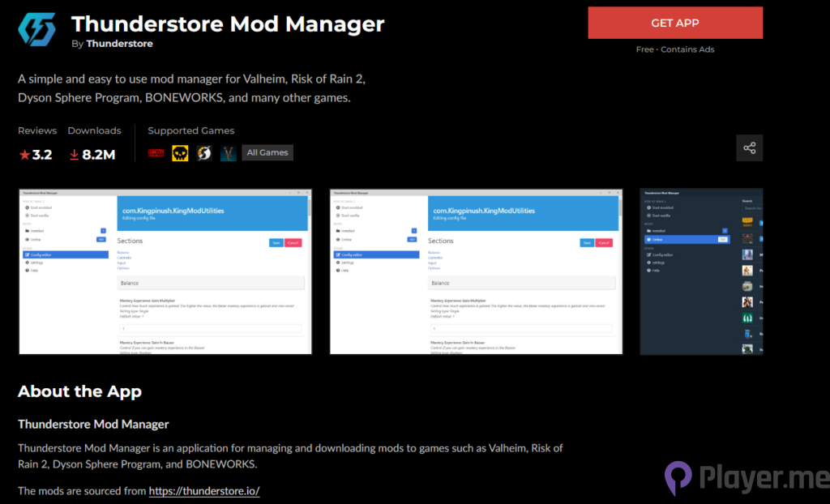Click the Search field in dark screenshot
This screenshot has width=830, height=504.
click(752, 208)
